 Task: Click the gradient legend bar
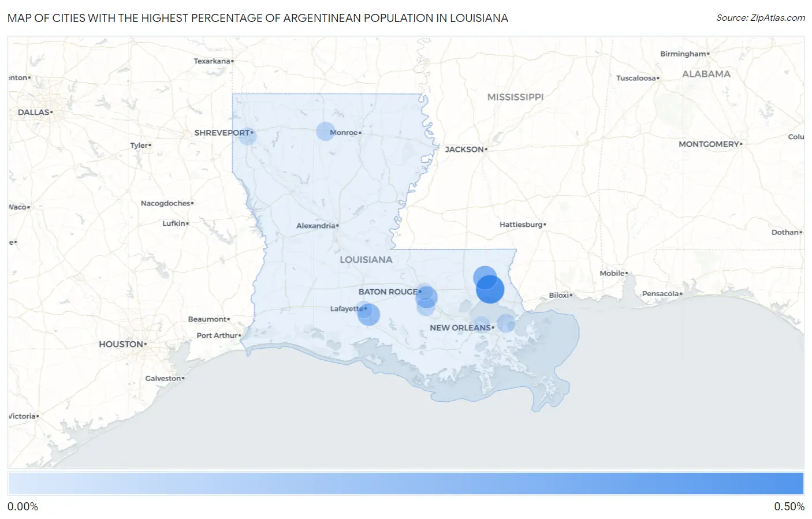(x=405, y=484)
